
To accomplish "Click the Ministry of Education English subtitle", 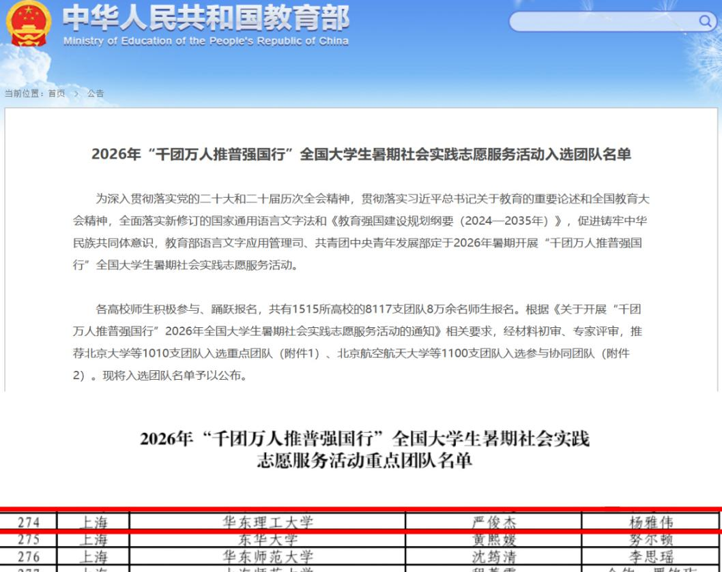I will [206, 41].
